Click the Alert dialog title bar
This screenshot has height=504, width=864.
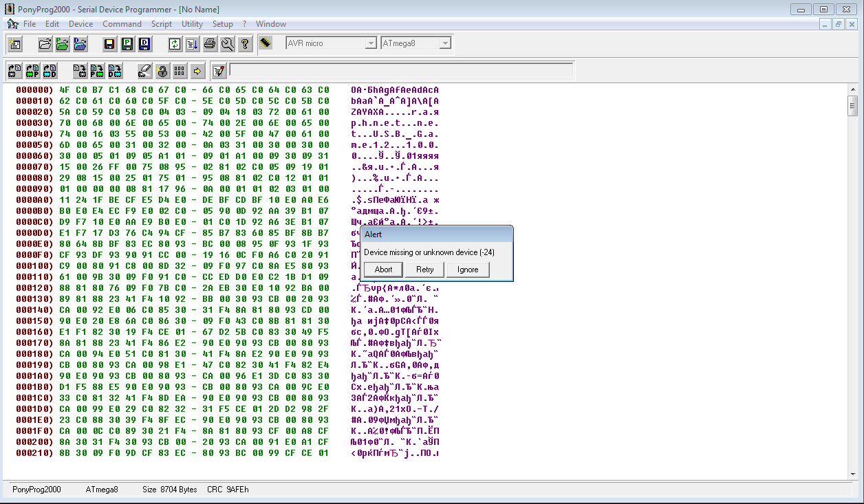437,234
